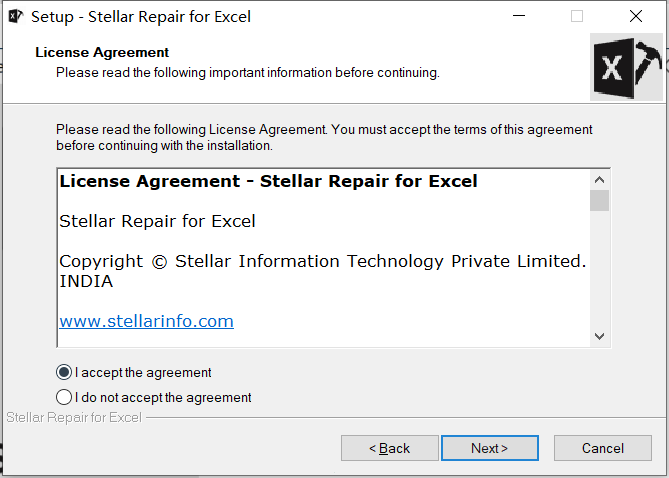Close the setup wizard with the X
The height and width of the screenshot is (478, 669).
636,16
